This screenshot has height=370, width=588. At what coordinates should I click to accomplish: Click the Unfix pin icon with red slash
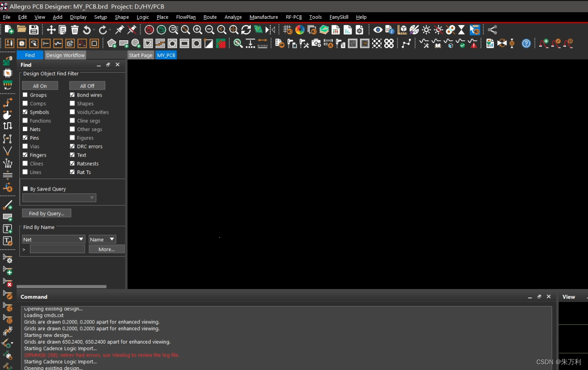(x=132, y=30)
